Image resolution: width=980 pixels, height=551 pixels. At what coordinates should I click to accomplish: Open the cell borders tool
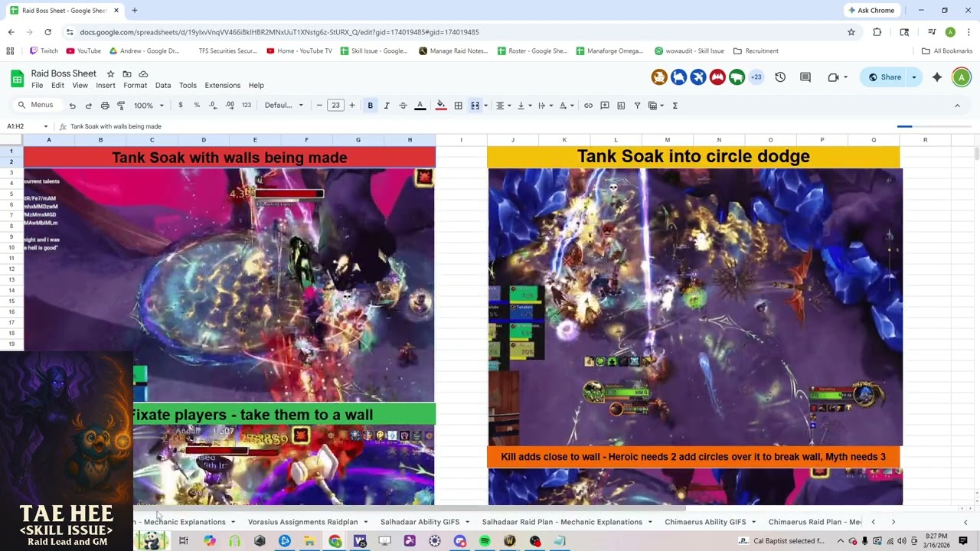(x=459, y=106)
